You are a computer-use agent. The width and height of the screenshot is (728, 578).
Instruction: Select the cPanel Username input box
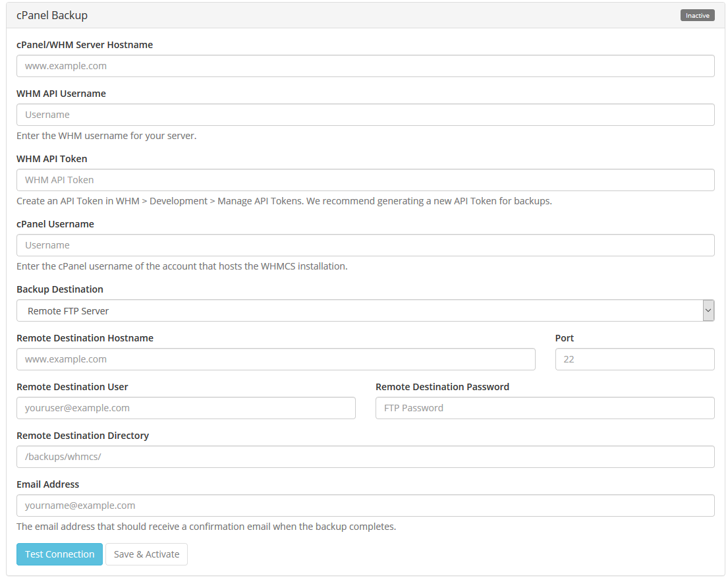point(366,245)
